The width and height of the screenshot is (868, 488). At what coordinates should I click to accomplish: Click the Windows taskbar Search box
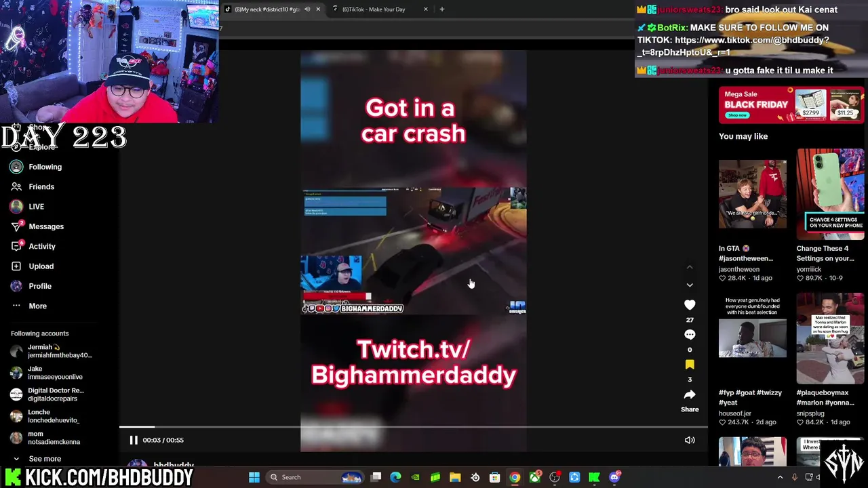point(316,477)
